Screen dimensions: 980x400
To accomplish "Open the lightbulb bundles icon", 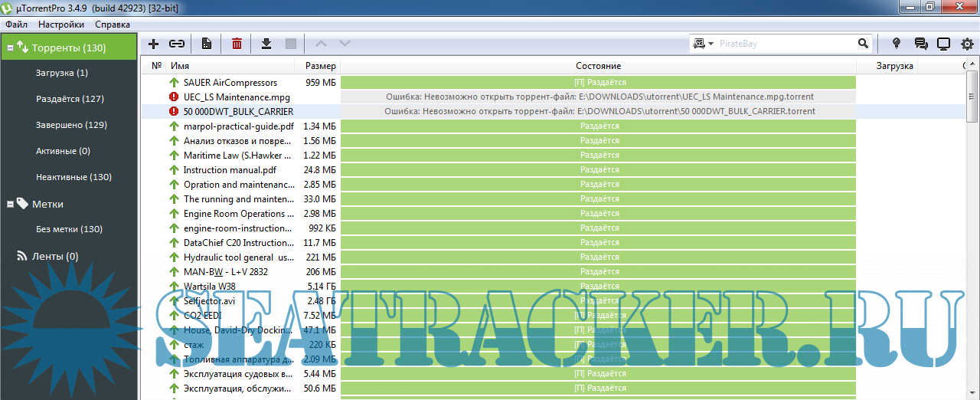I will click(x=897, y=44).
